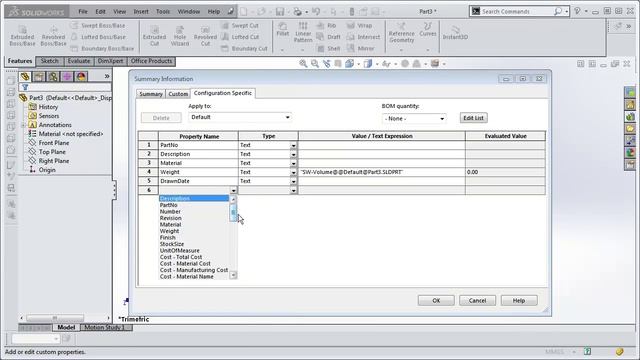Click the Rib tool
Screen dimensions: 640x360
327,25
